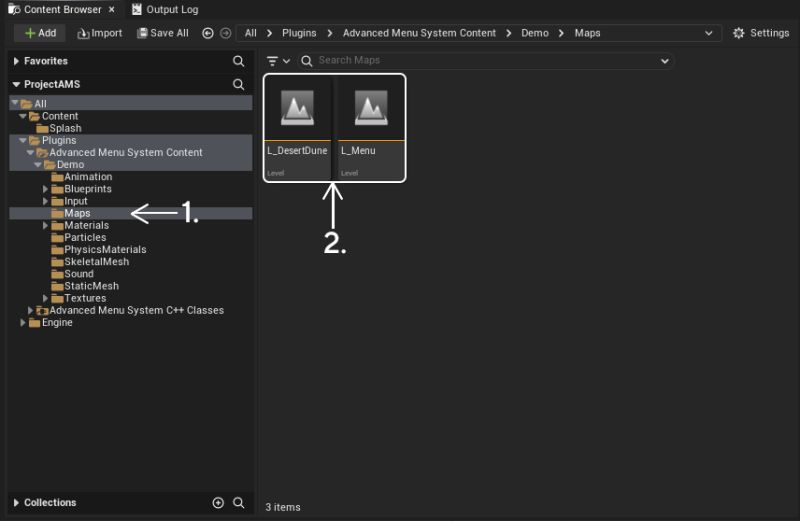This screenshot has width=800, height=521.
Task: Click the Import button
Action: point(99,33)
